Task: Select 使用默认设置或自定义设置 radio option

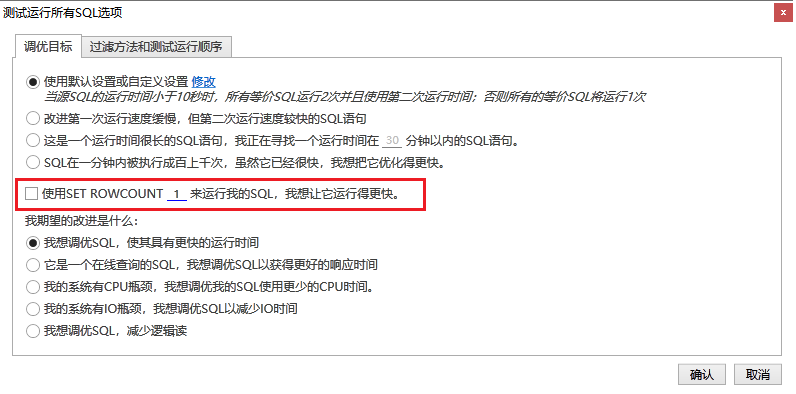Action: (x=33, y=82)
